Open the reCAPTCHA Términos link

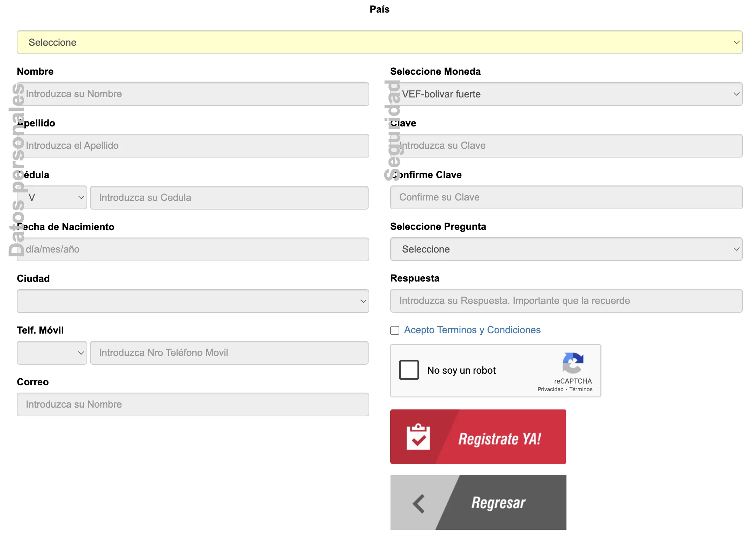coord(581,389)
